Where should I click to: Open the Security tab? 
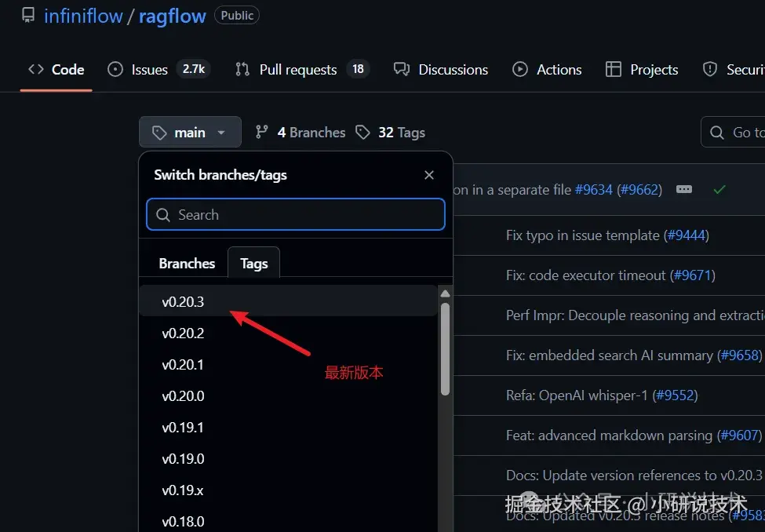[x=732, y=69]
